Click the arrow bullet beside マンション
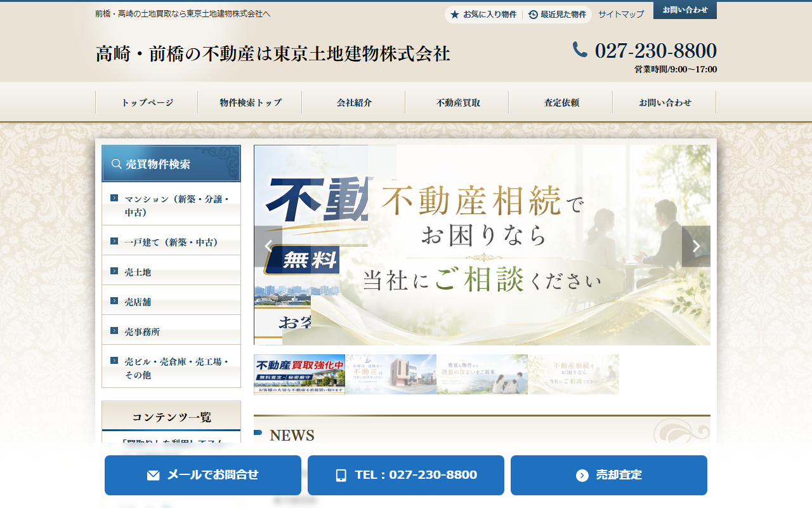The width and height of the screenshot is (812, 508). click(x=114, y=198)
